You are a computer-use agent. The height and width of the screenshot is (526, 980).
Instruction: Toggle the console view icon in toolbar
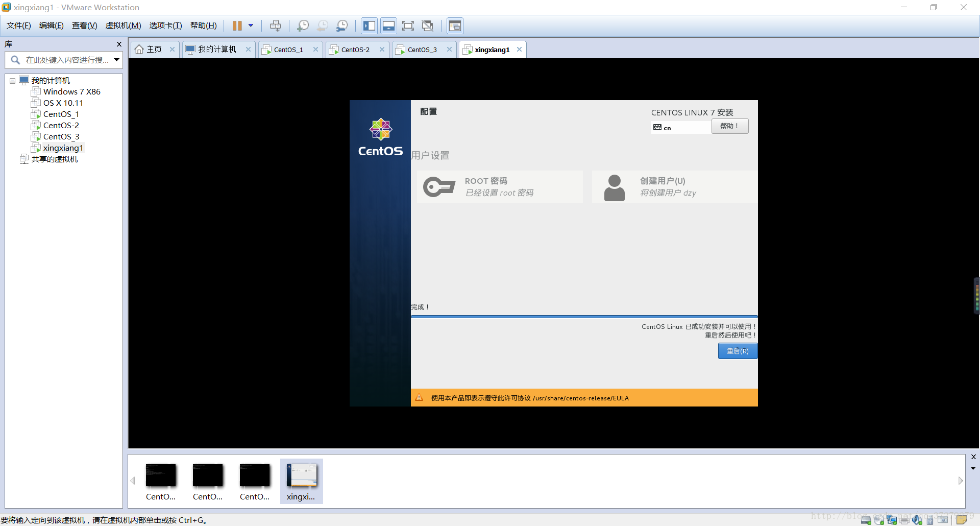pyautogui.click(x=455, y=26)
